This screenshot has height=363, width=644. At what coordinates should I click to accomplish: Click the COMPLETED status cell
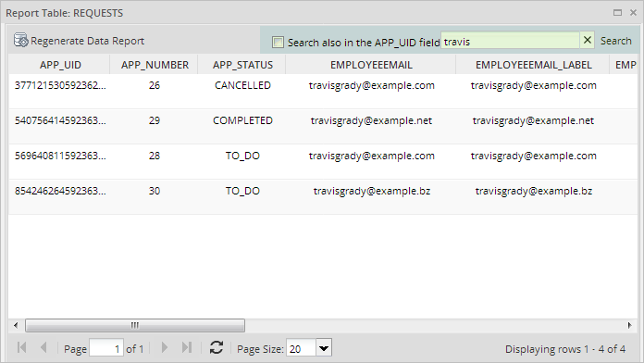(x=242, y=120)
